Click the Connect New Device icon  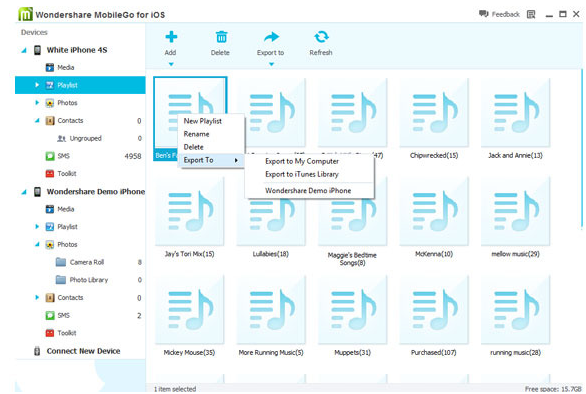(x=37, y=351)
